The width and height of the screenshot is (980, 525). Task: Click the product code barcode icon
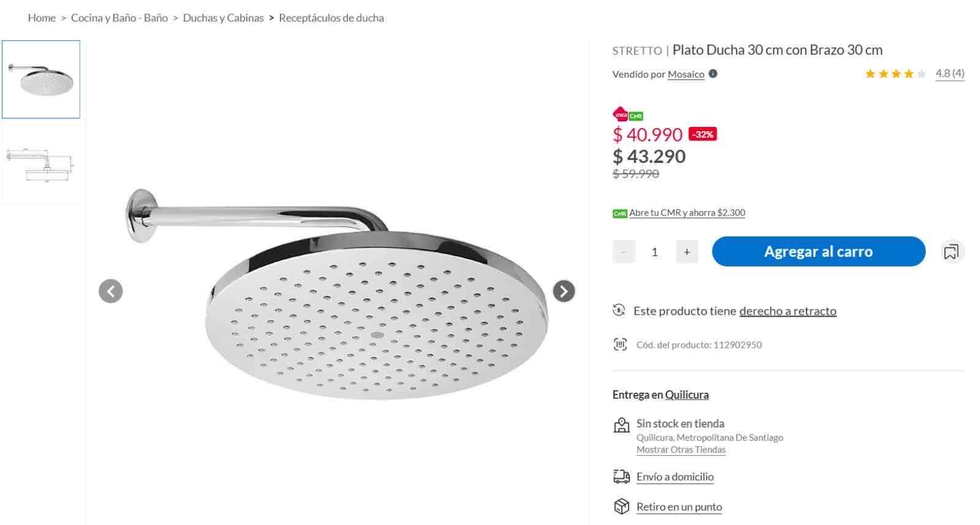[619, 344]
